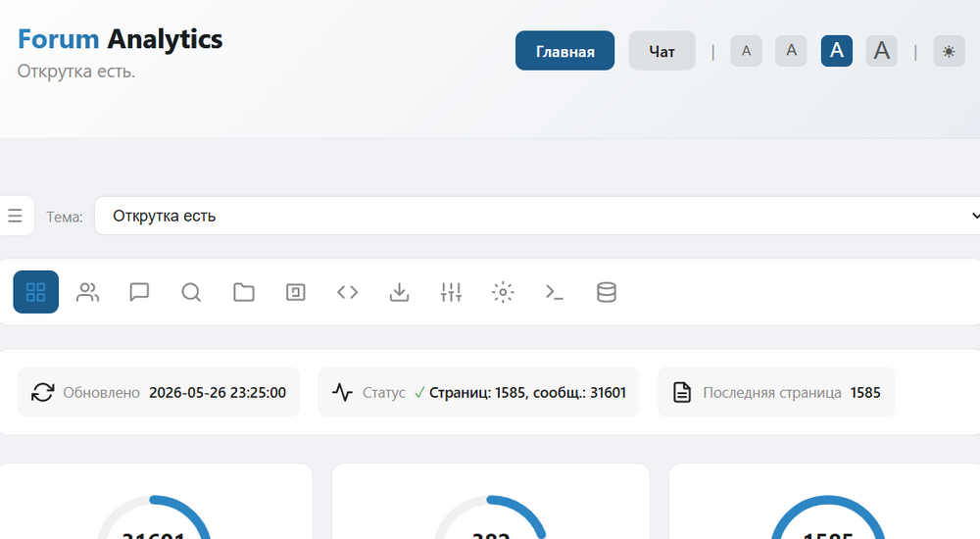This screenshot has height=539, width=980.
Task: Click the middle circular progress gauge
Action: (x=491, y=517)
